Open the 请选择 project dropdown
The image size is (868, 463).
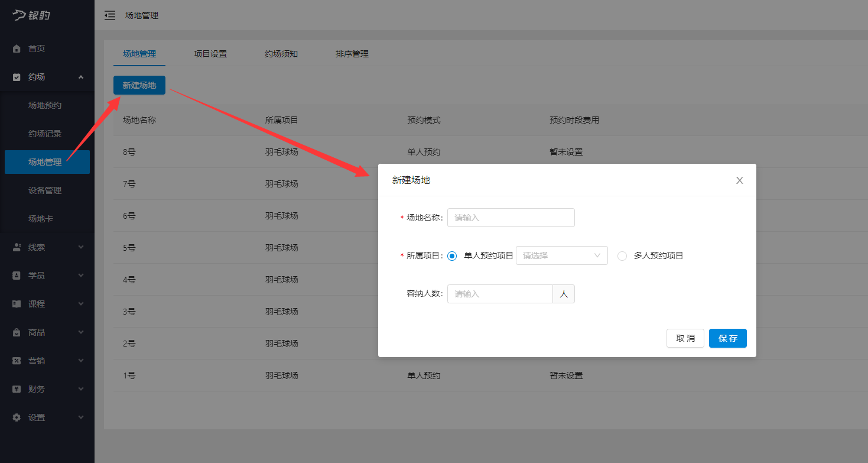tap(561, 255)
